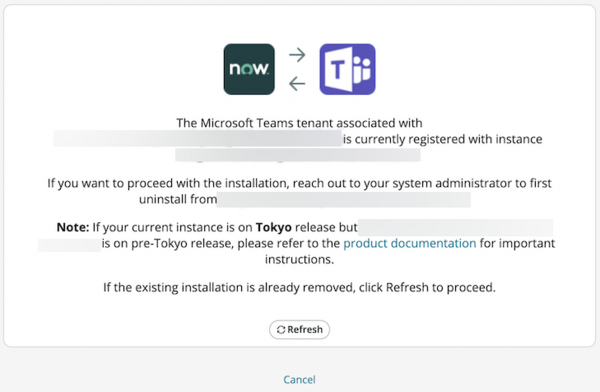Viewport: 600px width, 392px height.
Task: Click "If the existing installation is already removed" line
Action: [299, 287]
